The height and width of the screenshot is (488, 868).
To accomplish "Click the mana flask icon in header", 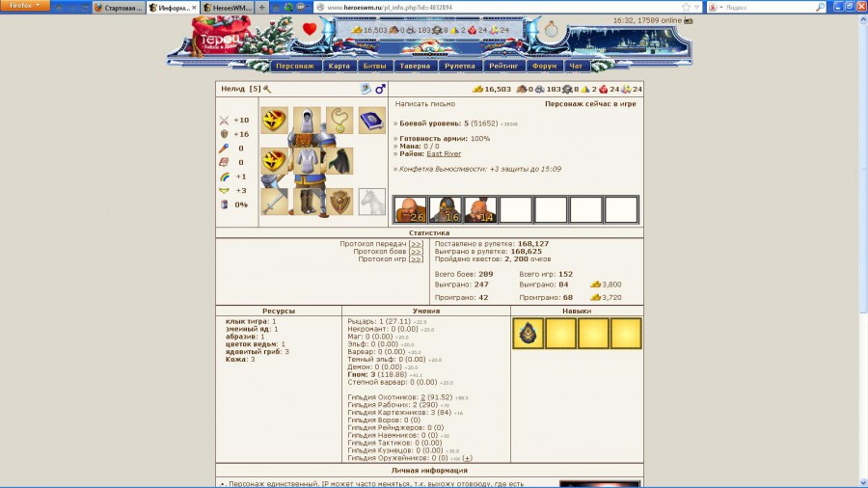I will click(551, 29).
